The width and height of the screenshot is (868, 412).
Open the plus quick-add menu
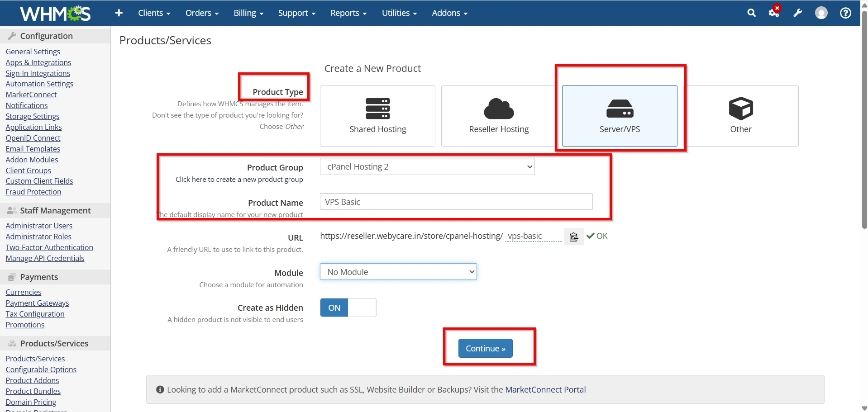119,13
